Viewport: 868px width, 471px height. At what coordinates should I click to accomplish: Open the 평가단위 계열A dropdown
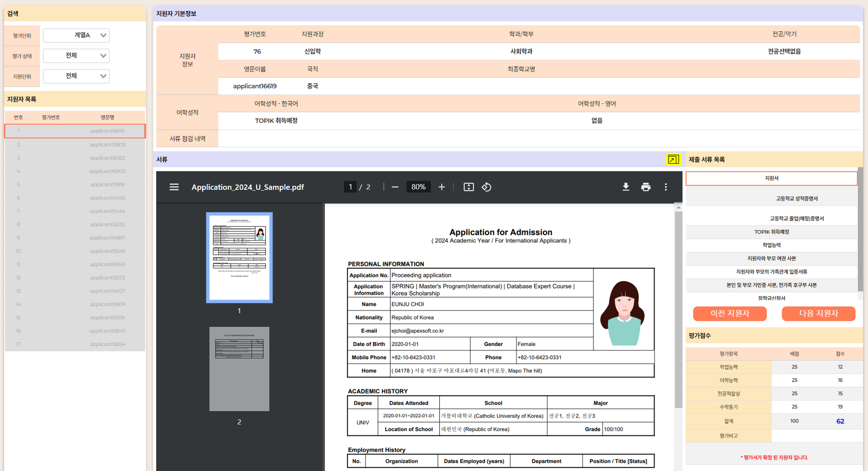coord(76,35)
